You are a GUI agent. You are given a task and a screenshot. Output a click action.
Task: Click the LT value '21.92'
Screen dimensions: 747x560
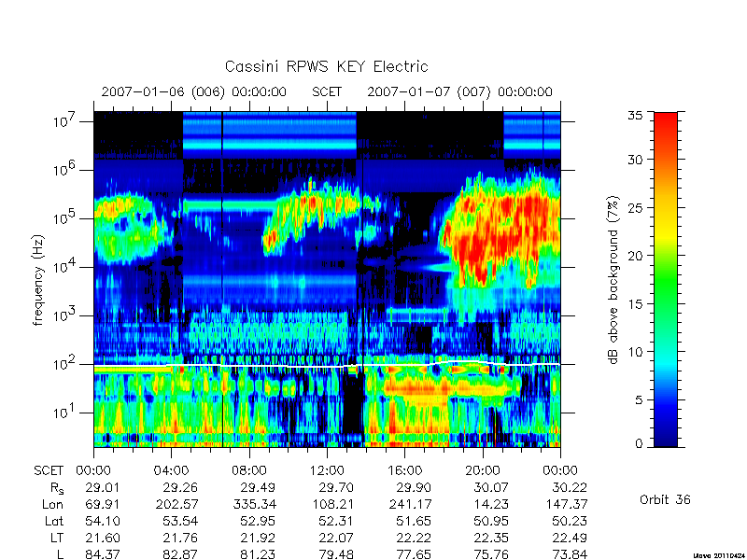(x=258, y=538)
